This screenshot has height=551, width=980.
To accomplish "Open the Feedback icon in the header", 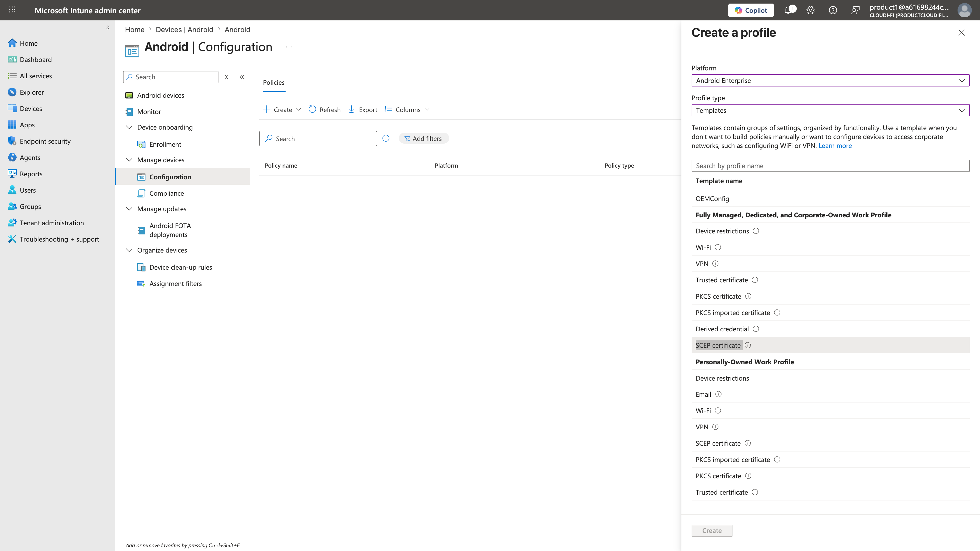I will pyautogui.click(x=855, y=10).
